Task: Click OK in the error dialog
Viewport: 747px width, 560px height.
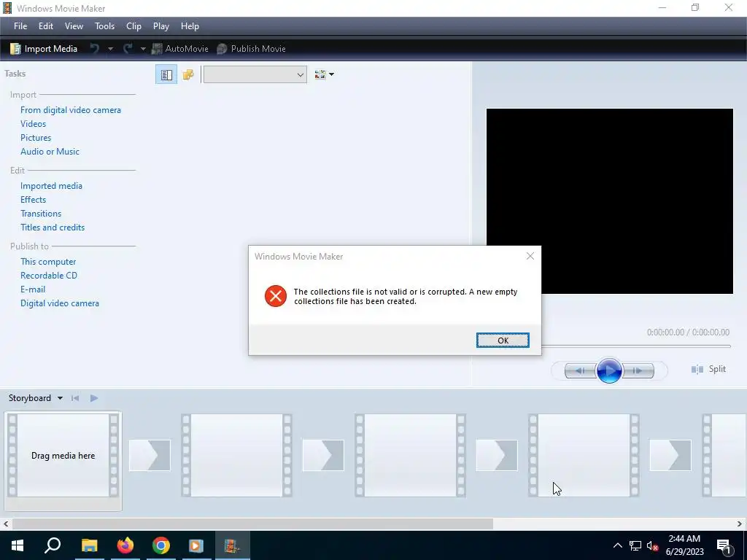Action: point(503,340)
